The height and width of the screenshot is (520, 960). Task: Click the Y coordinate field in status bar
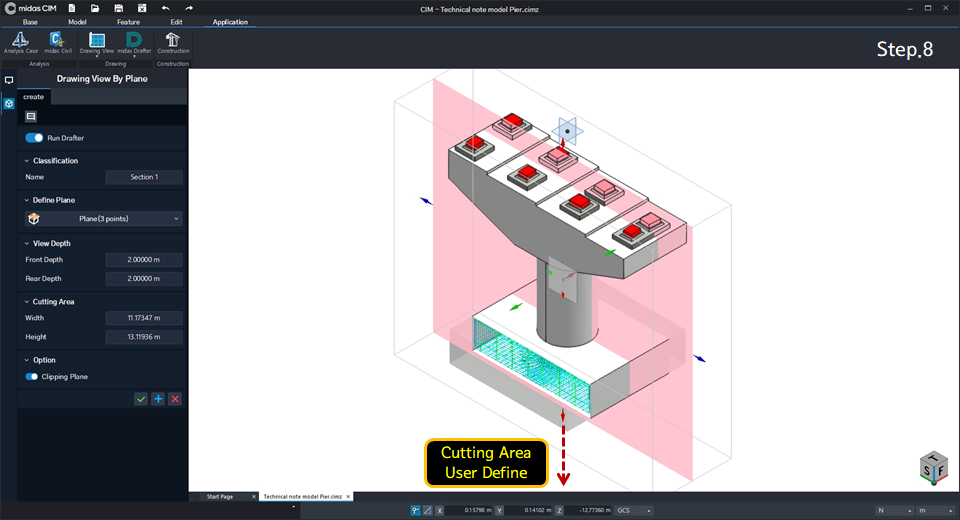tap(529, 510)
